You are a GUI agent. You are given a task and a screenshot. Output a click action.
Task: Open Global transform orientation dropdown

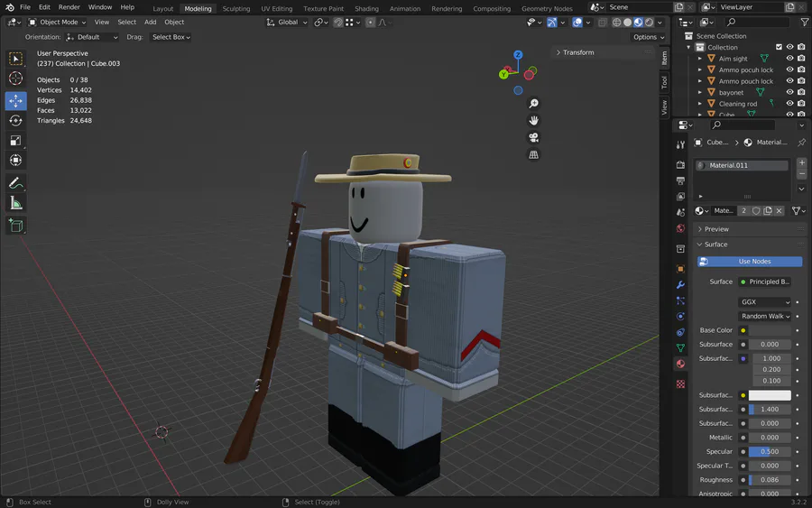(x=287, y=23)
